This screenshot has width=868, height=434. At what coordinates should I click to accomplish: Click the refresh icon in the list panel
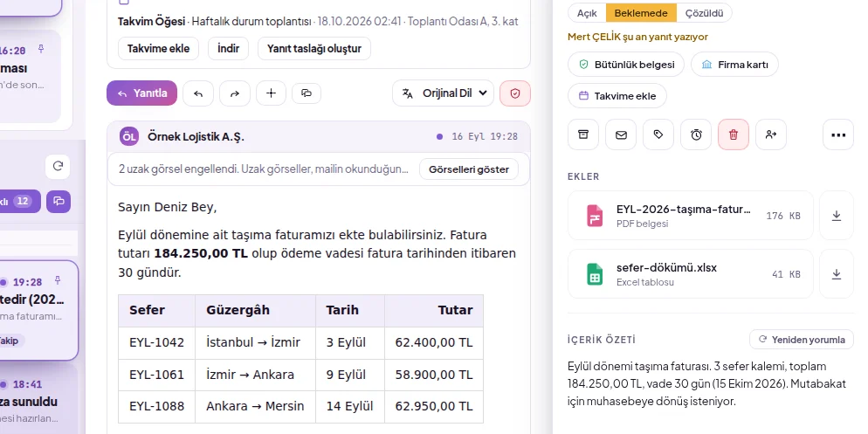click(x=58, y=166)
